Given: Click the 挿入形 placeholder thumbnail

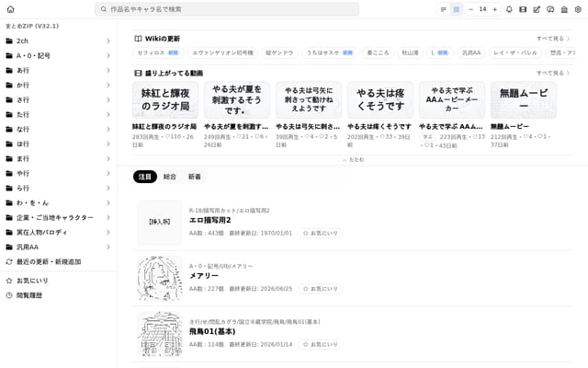Looking at the screenshot, I should tap(160, 223).
